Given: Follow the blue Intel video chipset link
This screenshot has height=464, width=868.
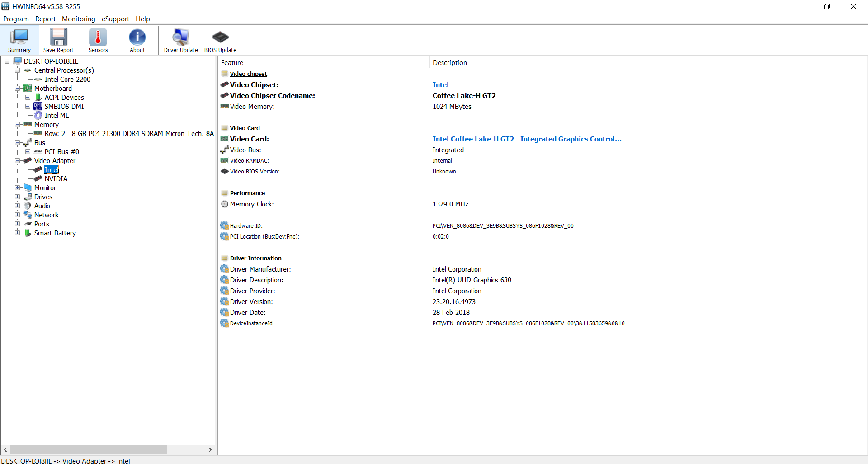Looking at the screenshot, I should pyautogui.click(x=440, y=85).
